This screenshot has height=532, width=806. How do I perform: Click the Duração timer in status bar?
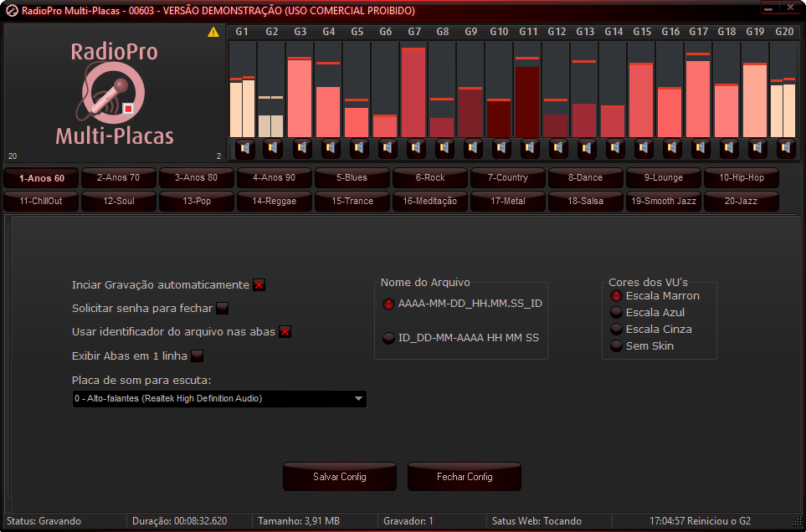point(179,521)
